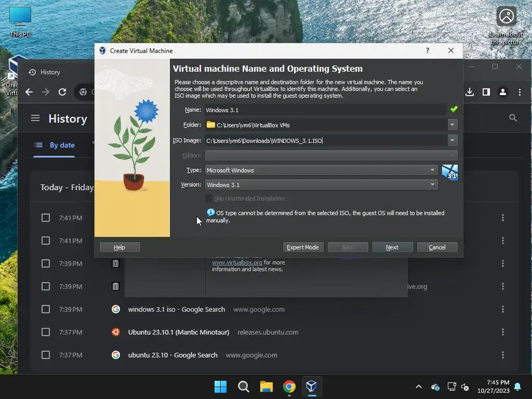Cancel the Create Virtual Machine dialog

pyautogui.click(x=437, y=247)
